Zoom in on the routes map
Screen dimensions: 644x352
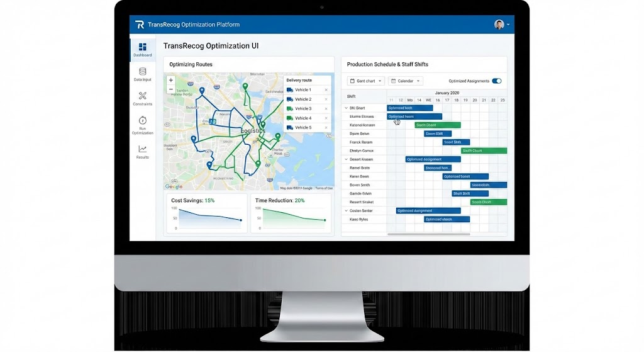tap(170, 81)
